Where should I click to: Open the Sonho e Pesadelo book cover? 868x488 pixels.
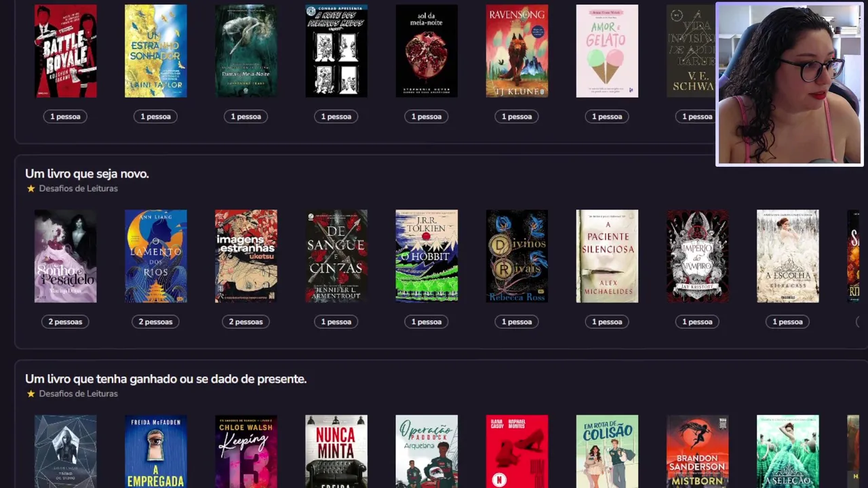pyautogui.click(x=65, y=256)
